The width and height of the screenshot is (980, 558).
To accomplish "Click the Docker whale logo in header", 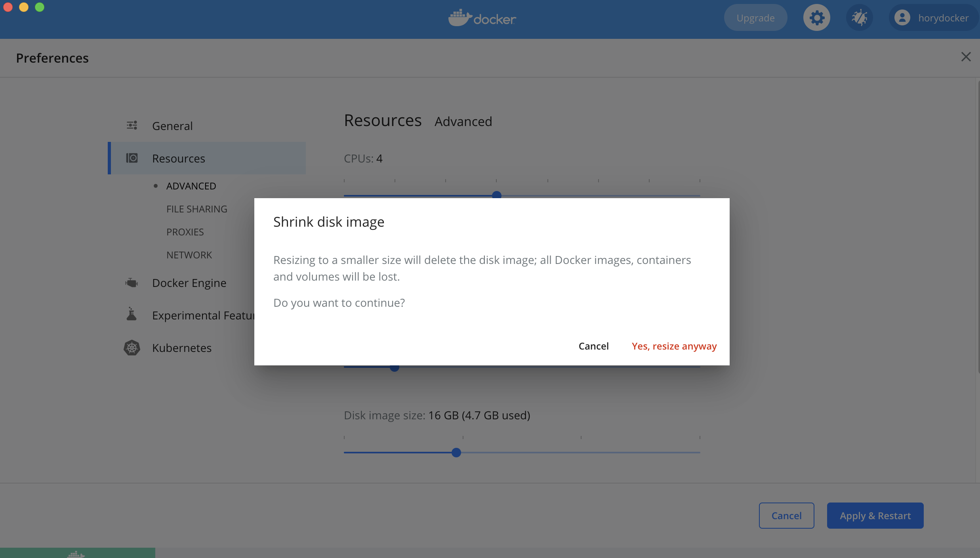I will [459, 18].
